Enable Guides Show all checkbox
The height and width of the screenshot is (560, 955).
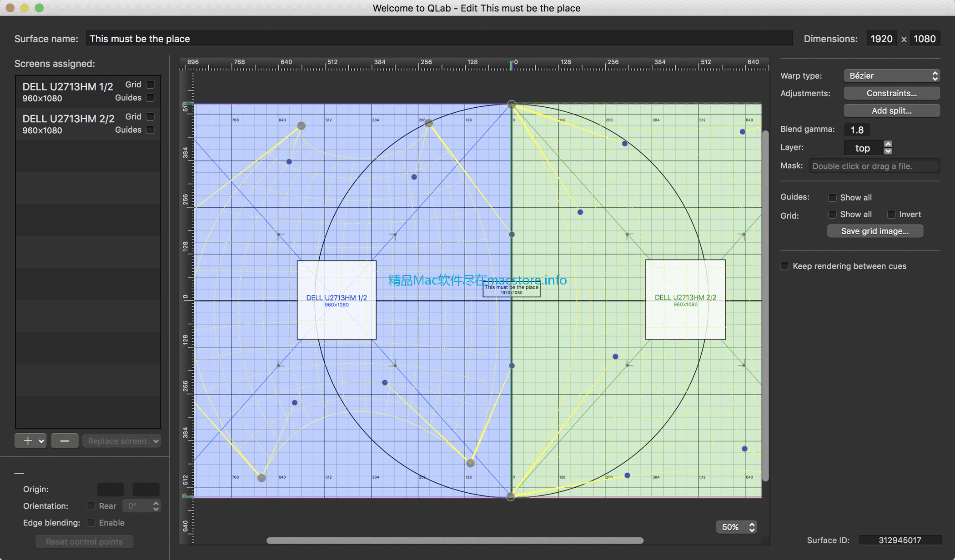pos(832,197)
